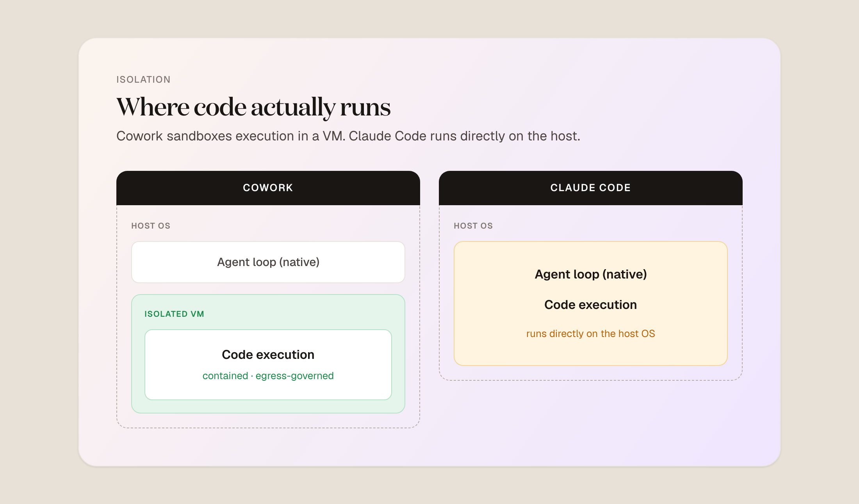Screen dimensions: 859x504
Task: Click 'runs directly on the host OS' caption
Action: pos(591,334)
